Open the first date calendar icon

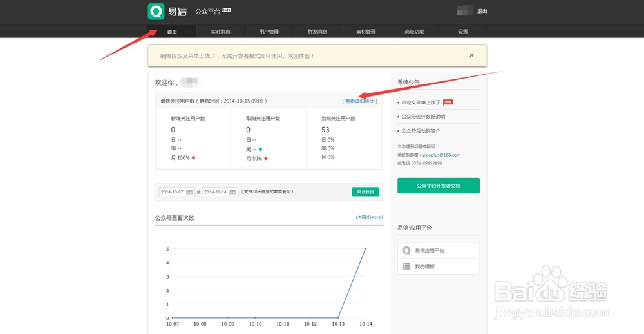(x=189, y=192)
